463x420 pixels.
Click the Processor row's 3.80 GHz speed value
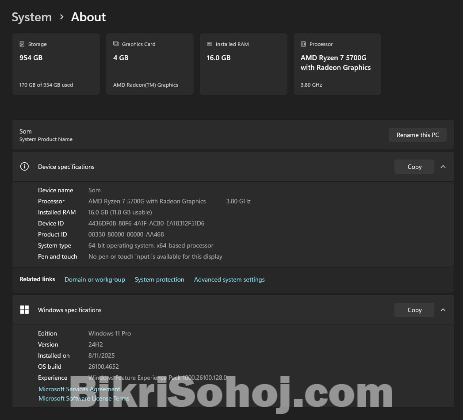click(238, 201)
